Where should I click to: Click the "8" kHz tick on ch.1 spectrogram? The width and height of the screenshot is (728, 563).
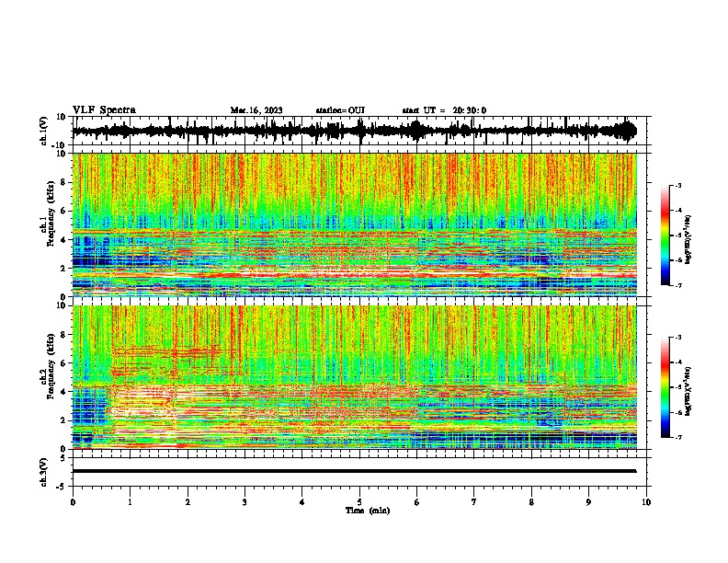click(x=63, y=182)
